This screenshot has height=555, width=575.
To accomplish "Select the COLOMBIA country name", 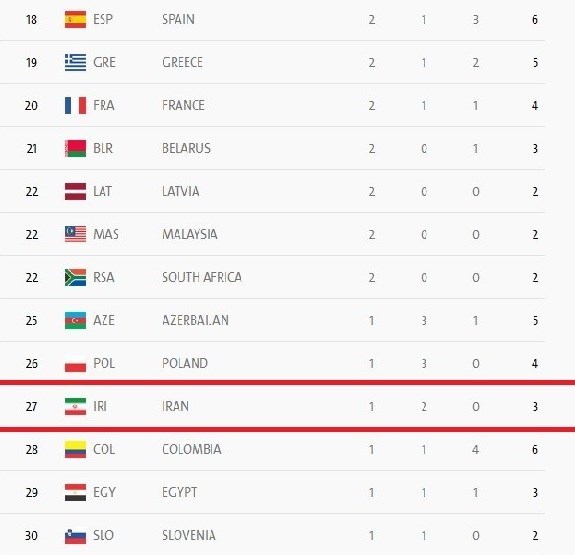I will [x=191, y=449].
